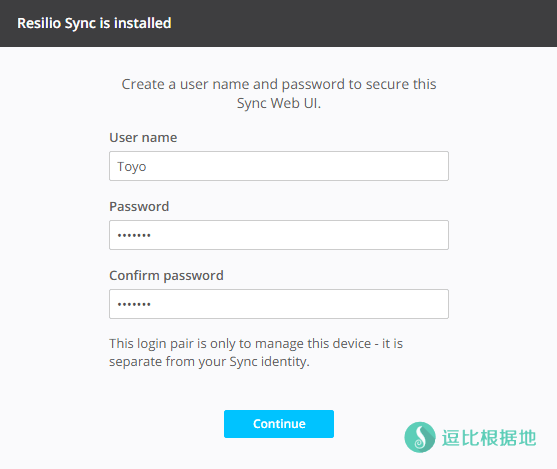557x469 pixels.
Task: Click the "Create a user name and password" line
Action: (x=279, y=84)
